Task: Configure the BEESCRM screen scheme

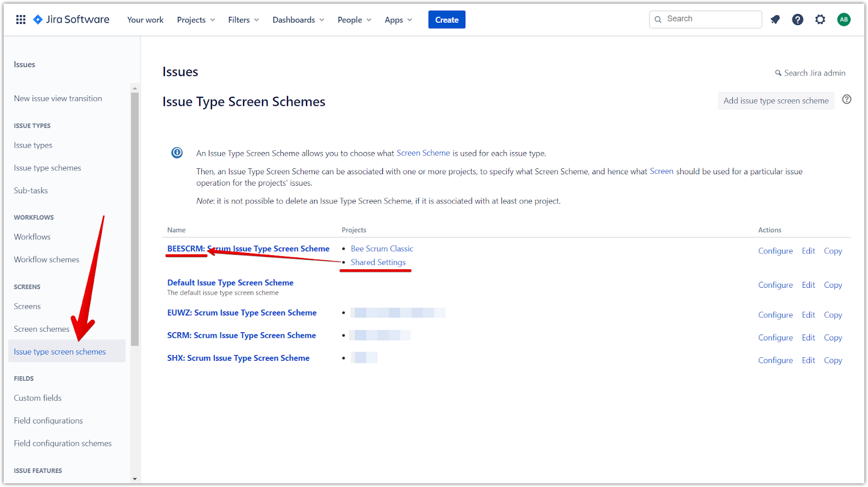Action: pos(775,251)
